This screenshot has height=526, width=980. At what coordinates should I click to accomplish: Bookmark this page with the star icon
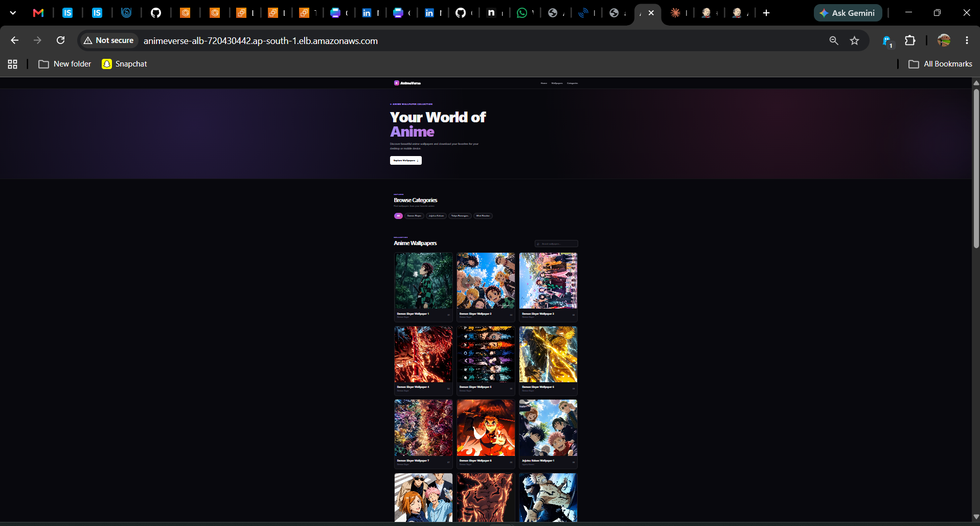coord(854,40)
